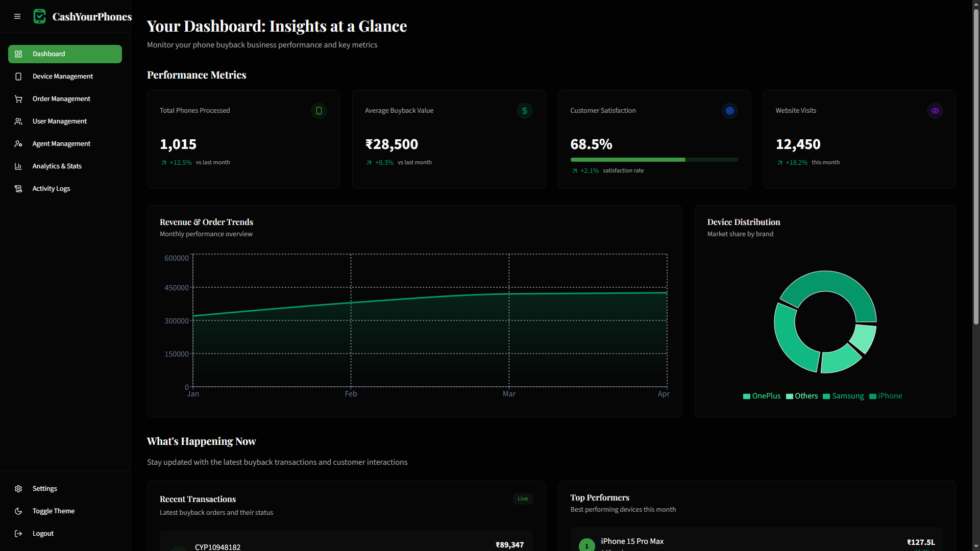Screen dimensions: 980x551
Task: Select the Device Management phone icon
Action: pos(18,77)
